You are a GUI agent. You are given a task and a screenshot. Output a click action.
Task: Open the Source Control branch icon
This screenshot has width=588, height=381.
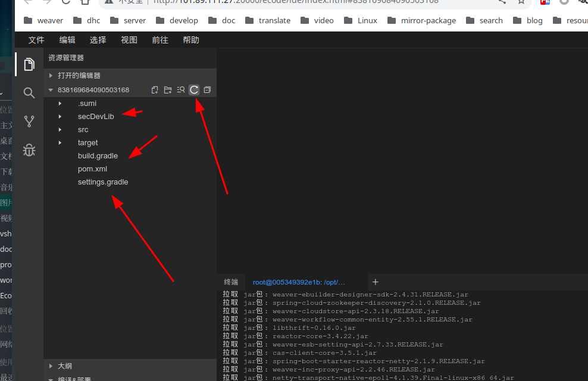pos(29,121)
